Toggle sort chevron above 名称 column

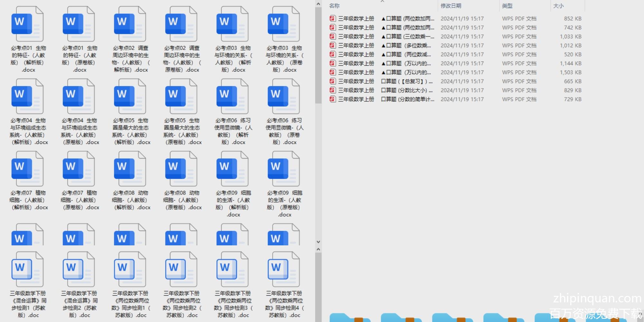[x=382, y=2]
